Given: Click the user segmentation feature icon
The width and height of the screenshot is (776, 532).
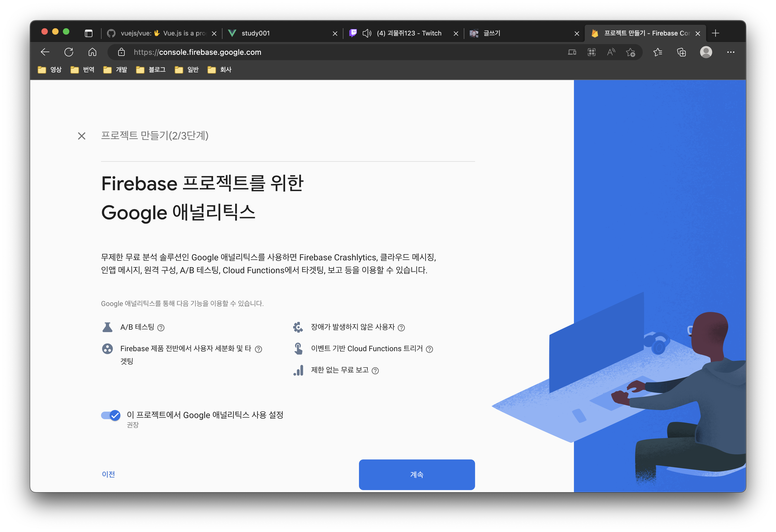Looking at the screenshot, I should pyautogui.click(x=107, y=349).
